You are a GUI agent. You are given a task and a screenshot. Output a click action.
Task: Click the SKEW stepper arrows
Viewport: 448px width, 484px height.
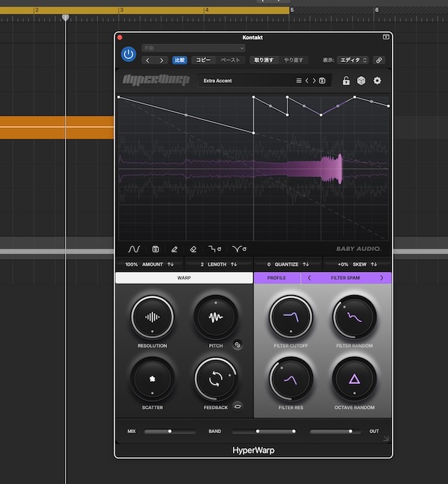click(x=374, y=264)
